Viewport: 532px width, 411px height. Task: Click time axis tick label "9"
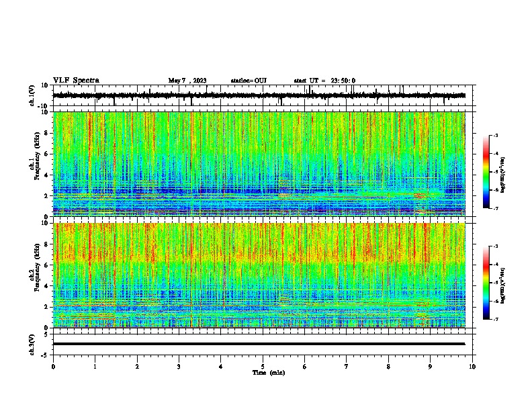(x=430, y=367)
